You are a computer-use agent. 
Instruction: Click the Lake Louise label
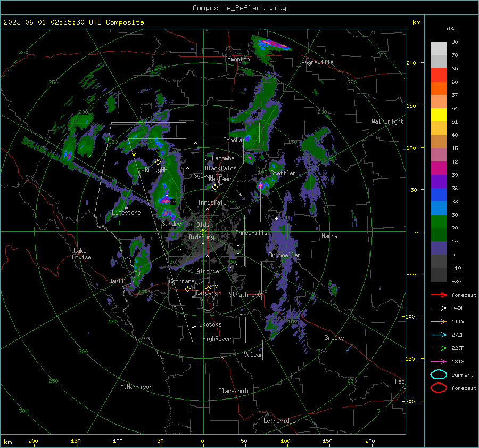click(81, 254)
